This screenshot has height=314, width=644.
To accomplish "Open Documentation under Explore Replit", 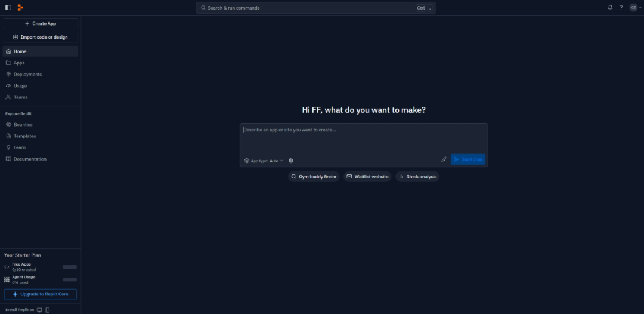I will click(41, 159).
